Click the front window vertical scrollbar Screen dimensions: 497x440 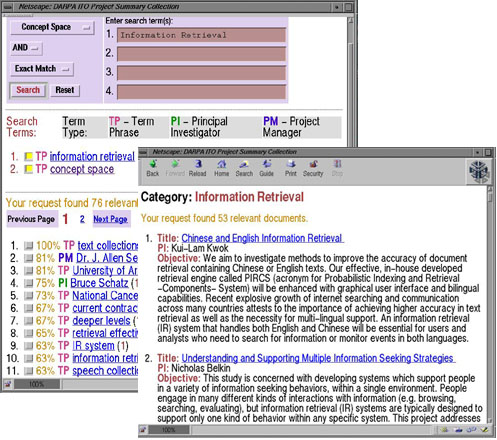click(490, 305)
